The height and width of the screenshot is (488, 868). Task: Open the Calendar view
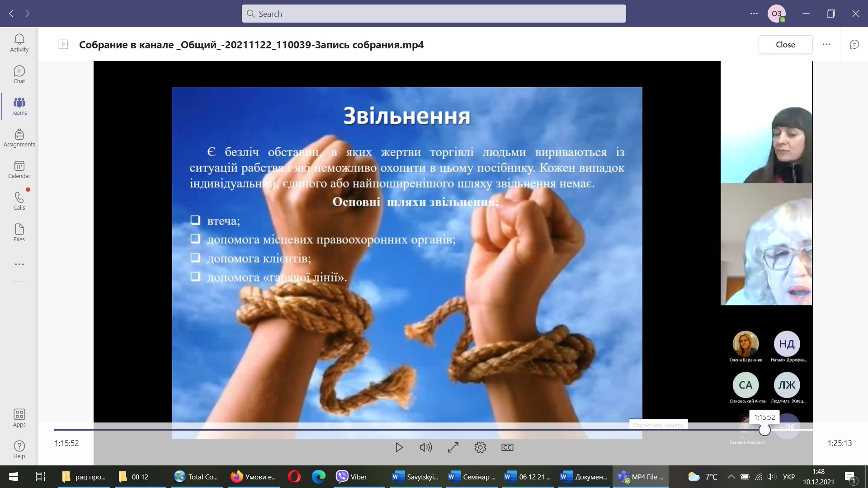19,170
